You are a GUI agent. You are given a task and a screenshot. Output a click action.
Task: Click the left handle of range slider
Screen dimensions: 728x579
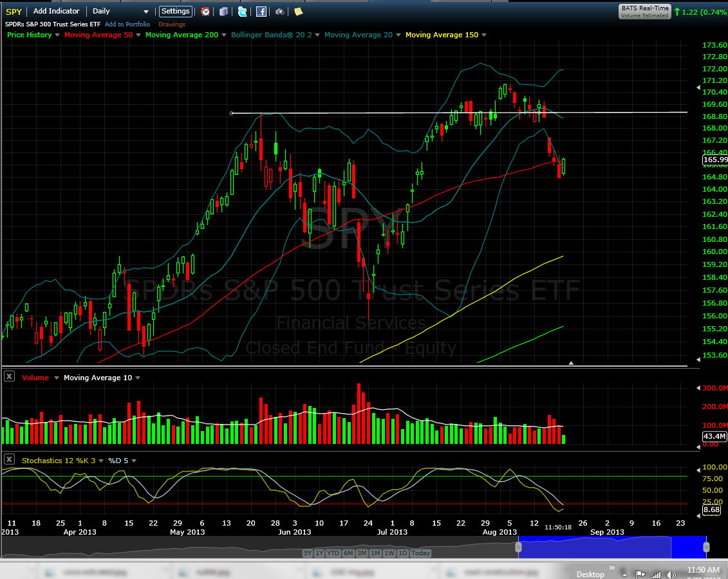click(519, 547)
